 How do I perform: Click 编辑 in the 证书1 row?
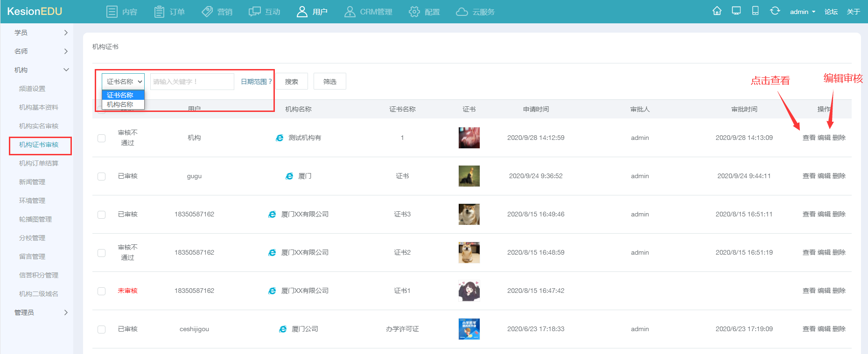tap(824, 291)
